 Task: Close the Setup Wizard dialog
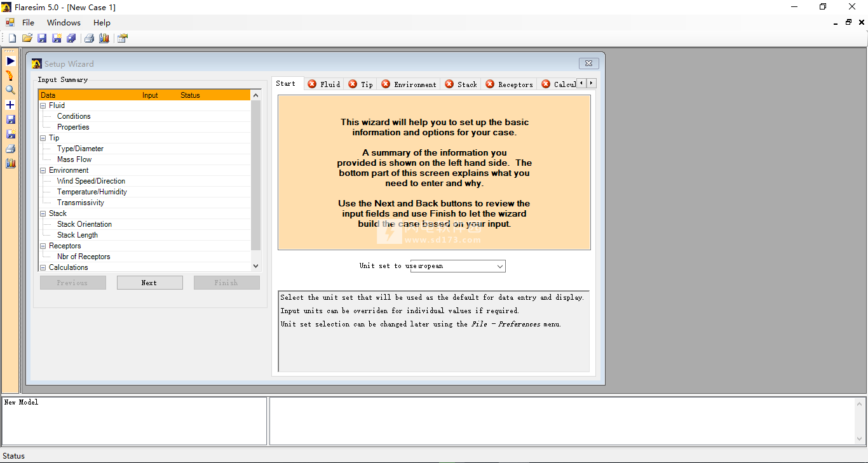point(589,63)
